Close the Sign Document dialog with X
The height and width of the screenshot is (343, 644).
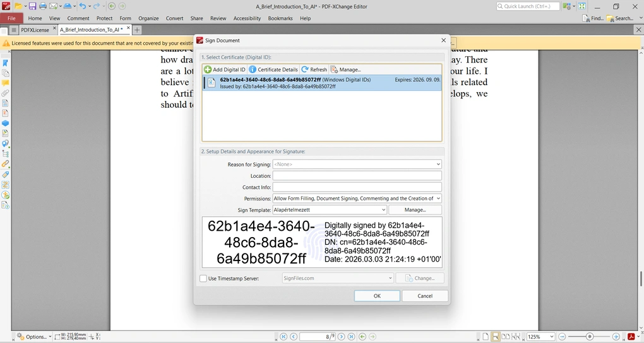[x=443, y=40]
